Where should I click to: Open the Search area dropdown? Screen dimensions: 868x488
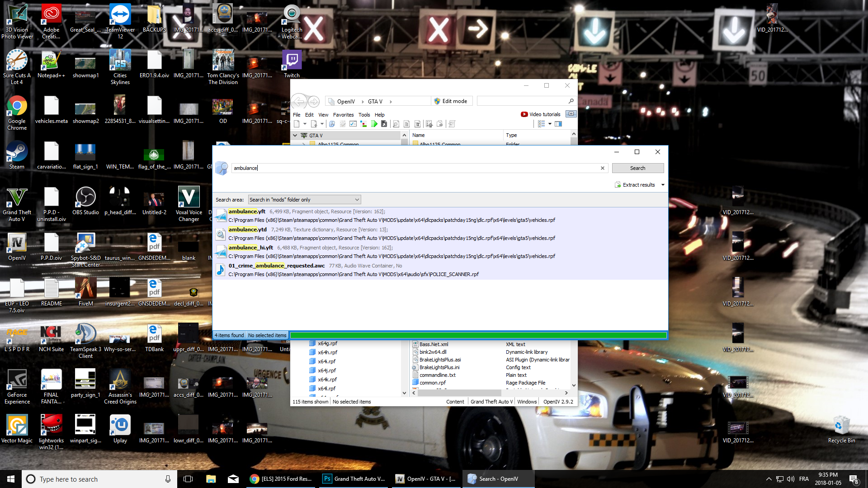point(304,200)
